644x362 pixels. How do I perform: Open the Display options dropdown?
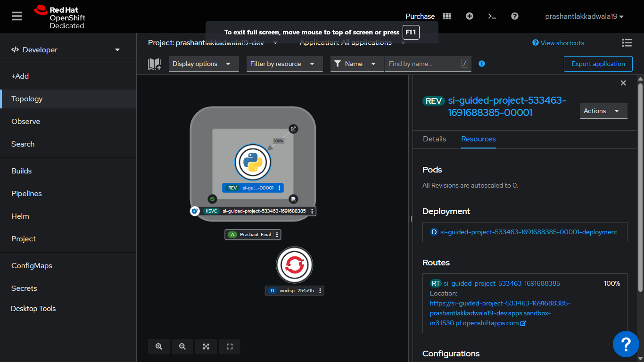pyautogui.click(x=204, y=64)
